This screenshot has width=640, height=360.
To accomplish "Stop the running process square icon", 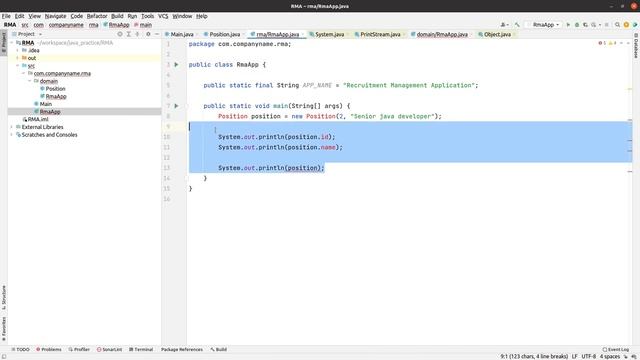I will click(607, 25).
